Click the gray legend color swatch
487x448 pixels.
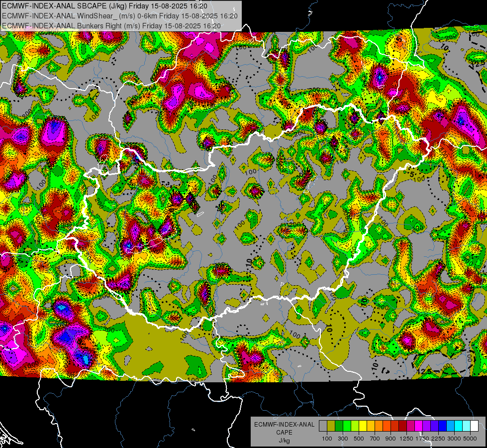tap(323, 426)
